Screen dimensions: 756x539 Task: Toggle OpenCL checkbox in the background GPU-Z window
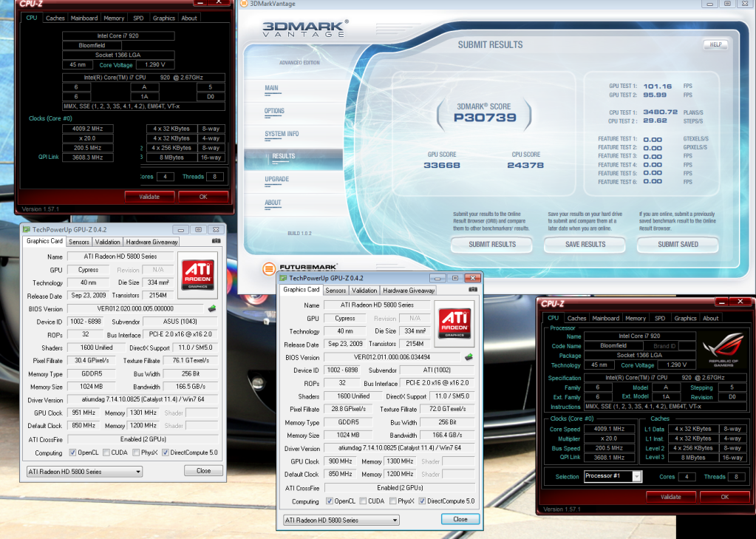coord(72,452)
